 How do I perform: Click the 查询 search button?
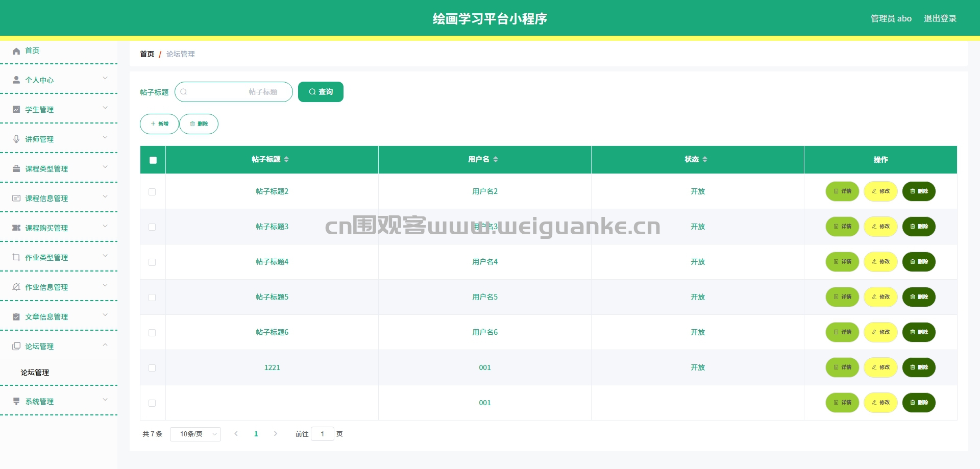[321, 92]
